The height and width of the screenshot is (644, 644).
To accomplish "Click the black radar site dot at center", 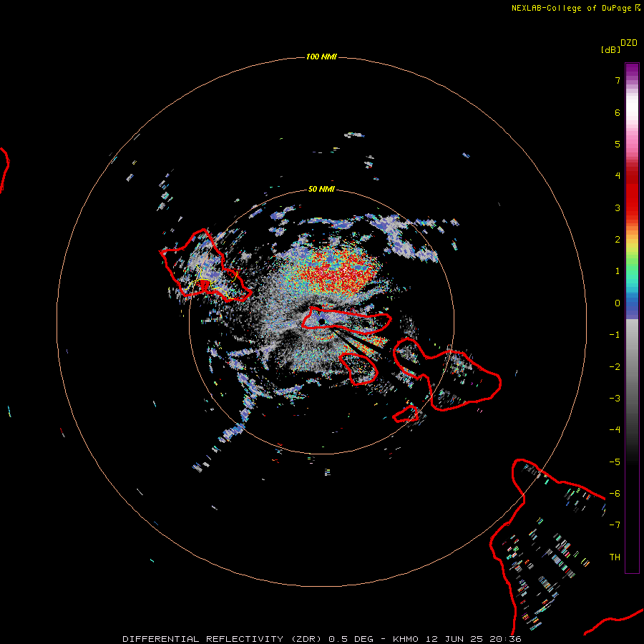I will (321, 321).
